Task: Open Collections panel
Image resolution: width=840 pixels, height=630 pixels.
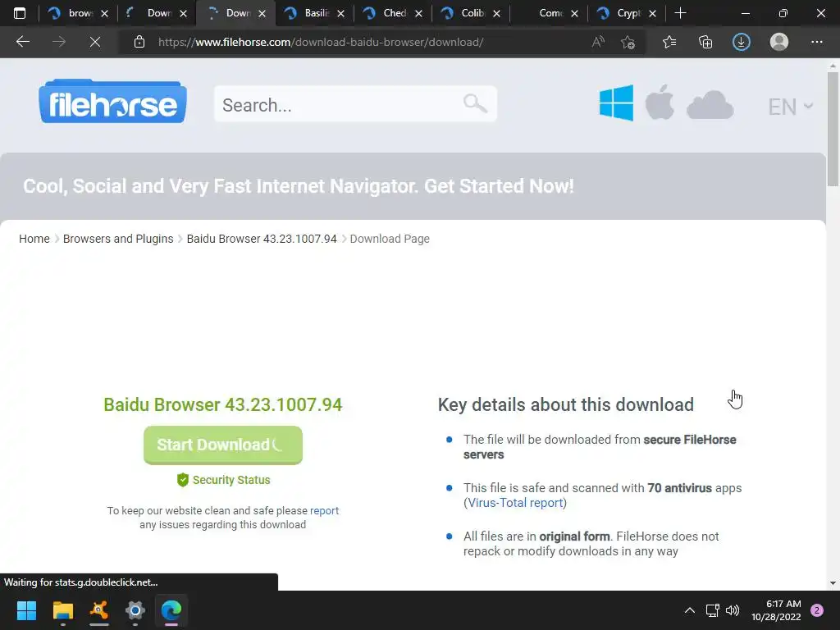Action: [x=705, y=42]
